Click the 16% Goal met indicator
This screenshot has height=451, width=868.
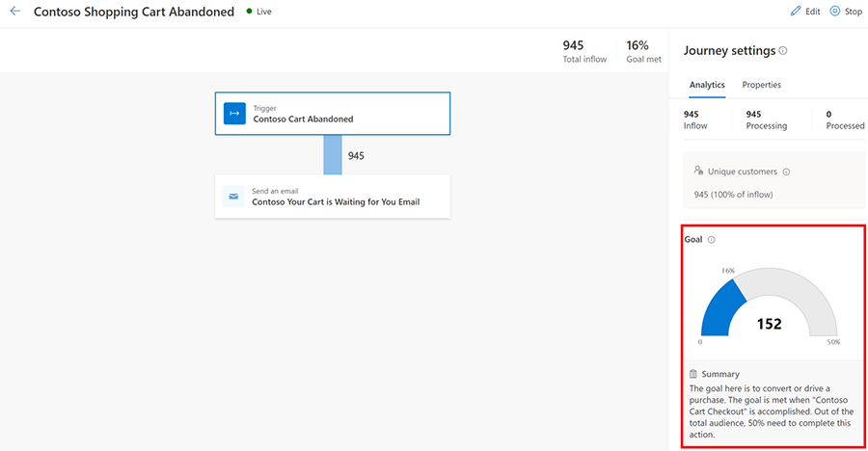tap(643, 51)
